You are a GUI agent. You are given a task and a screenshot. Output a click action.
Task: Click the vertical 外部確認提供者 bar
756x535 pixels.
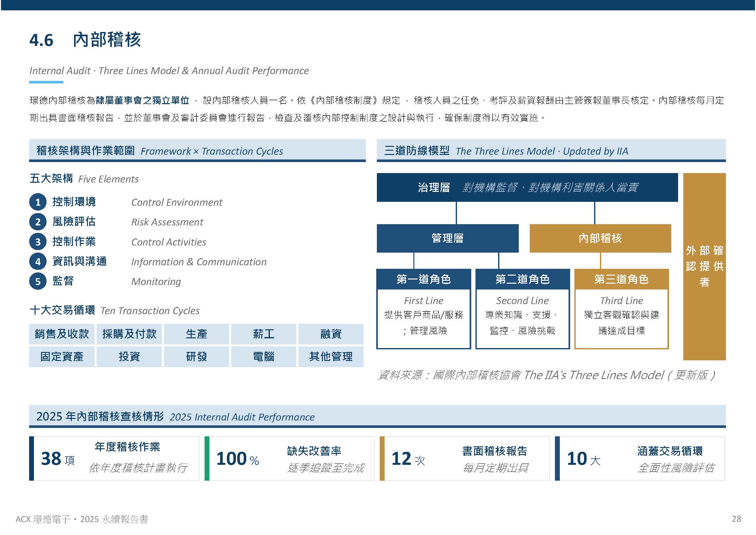705,267
